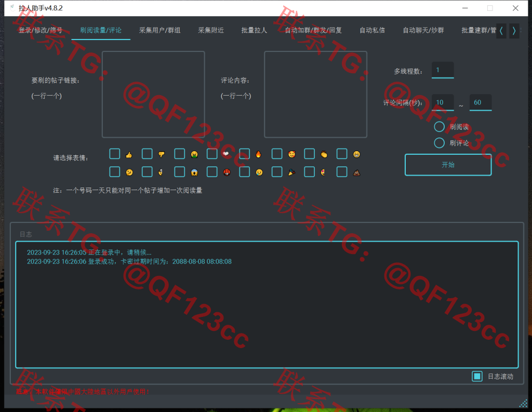Click the 请选择表情 label

click(71, 158)
